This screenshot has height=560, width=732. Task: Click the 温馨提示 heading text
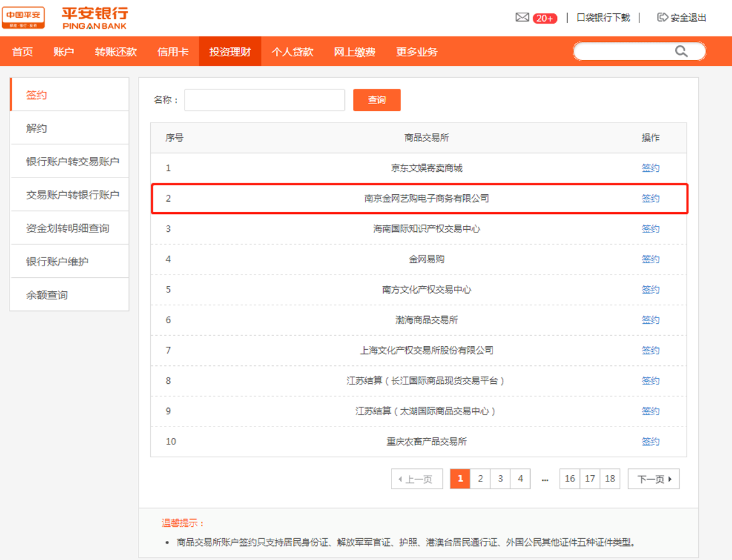pos(183,523)
